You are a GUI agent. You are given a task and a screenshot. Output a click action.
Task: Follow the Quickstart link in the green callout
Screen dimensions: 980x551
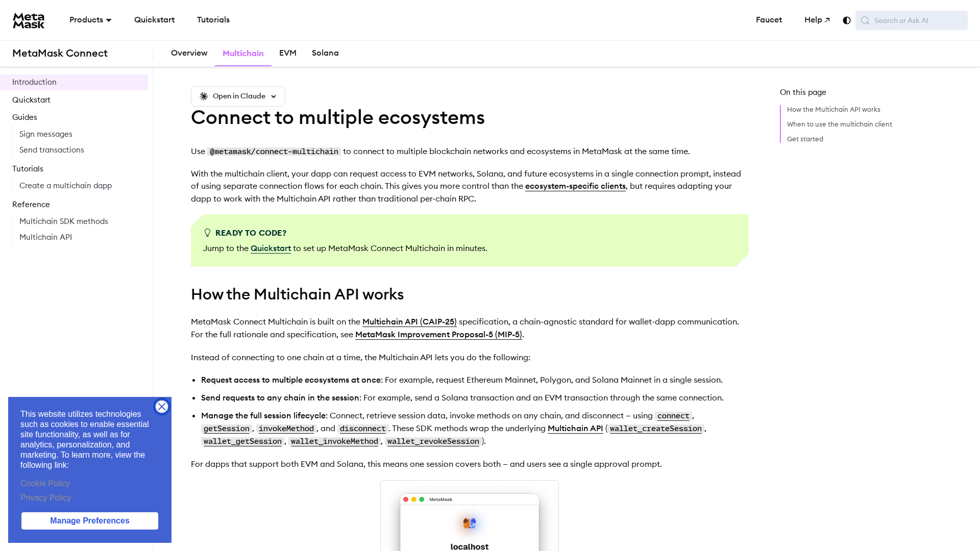[x=271, y=248]
